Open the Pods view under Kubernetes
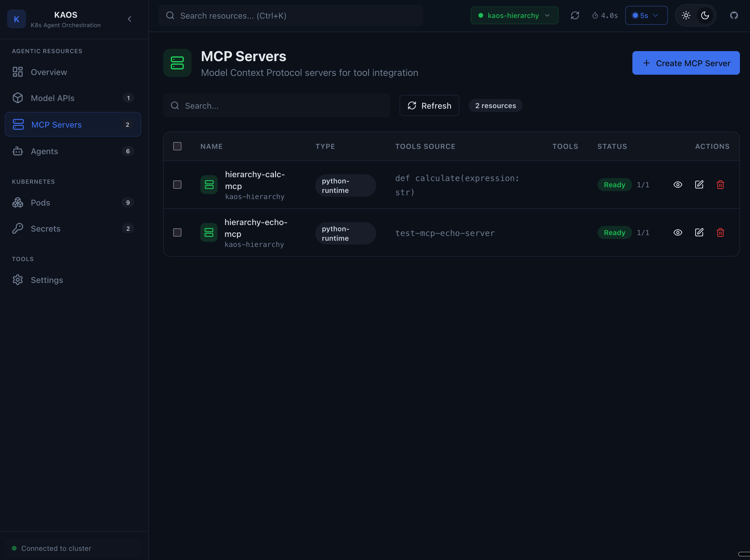This screenshot has width=750, height=560. [40, 202]
